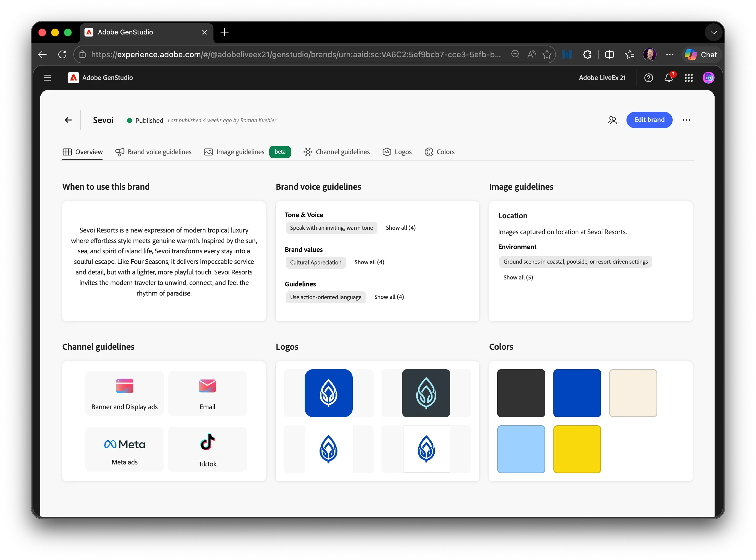Click the Edit brand button
Screen dimensions: 756x560
tap(649, 120)
